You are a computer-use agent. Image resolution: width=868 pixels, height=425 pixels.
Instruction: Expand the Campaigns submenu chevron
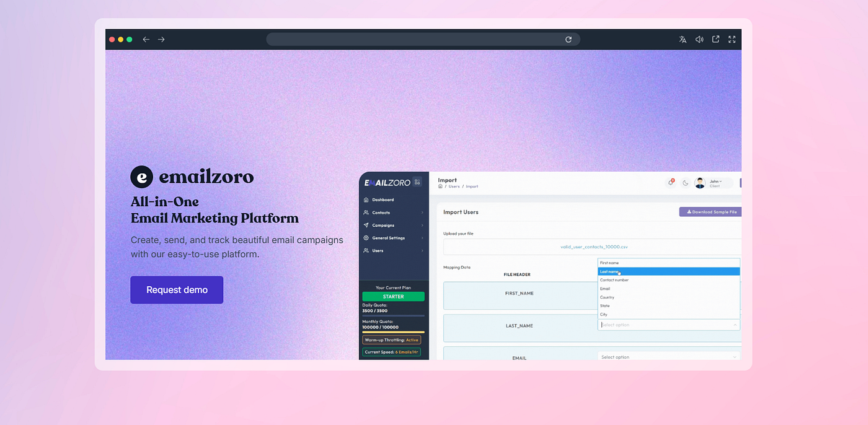pos(422,226)
